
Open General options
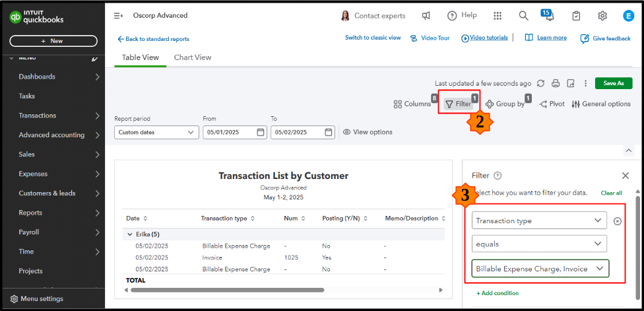pyautogui.click(x=601, y=104)
